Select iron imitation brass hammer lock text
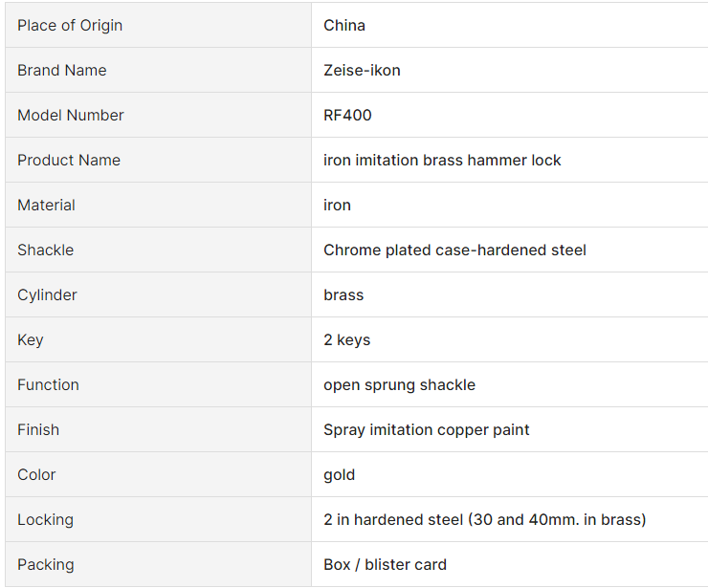The width and height of the screenshot is (708, 588). (442, 160)
